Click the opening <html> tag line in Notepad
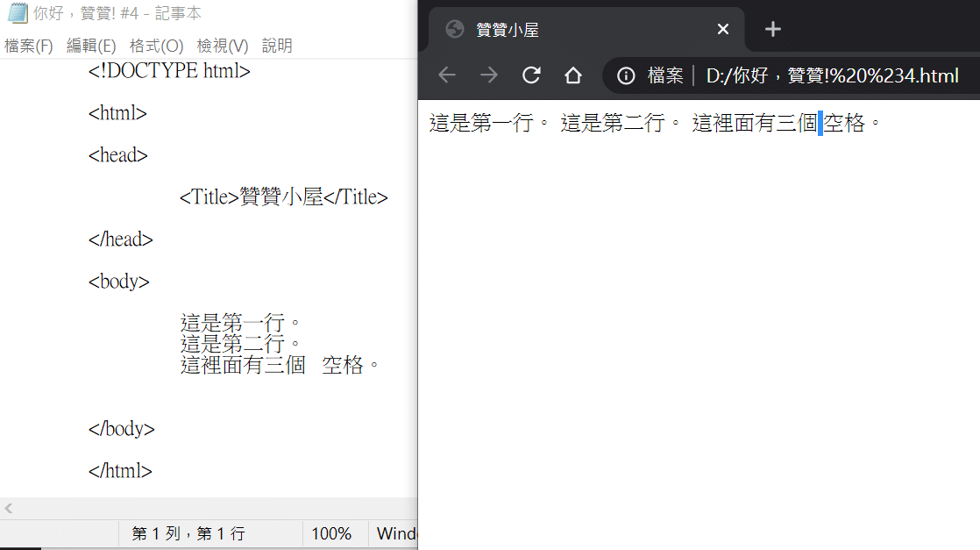Screen dimensions: 980x550 [x=117, y=113]
